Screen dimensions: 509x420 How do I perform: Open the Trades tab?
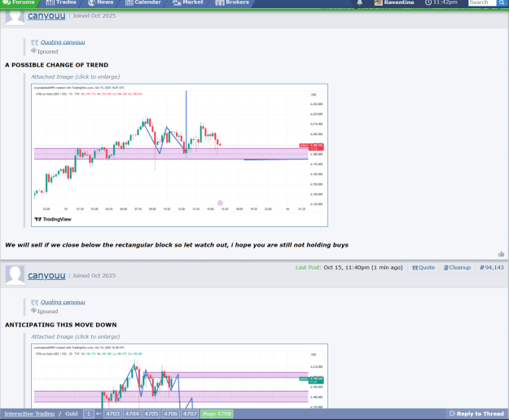pyautogui.click(x=61, y=2)
